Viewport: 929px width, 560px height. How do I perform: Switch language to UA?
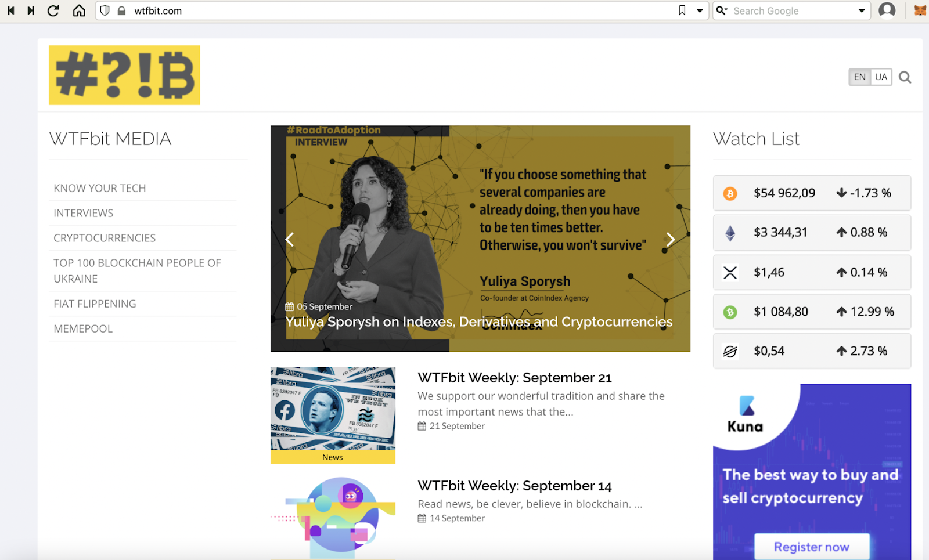(881, 77)
